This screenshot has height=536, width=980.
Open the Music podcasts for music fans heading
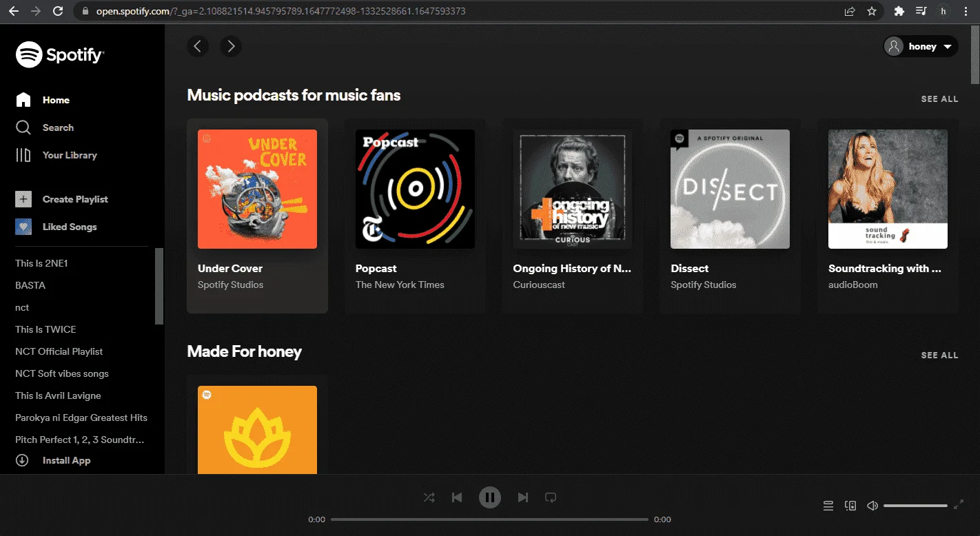pyautogui.click(x=294, y=95)
